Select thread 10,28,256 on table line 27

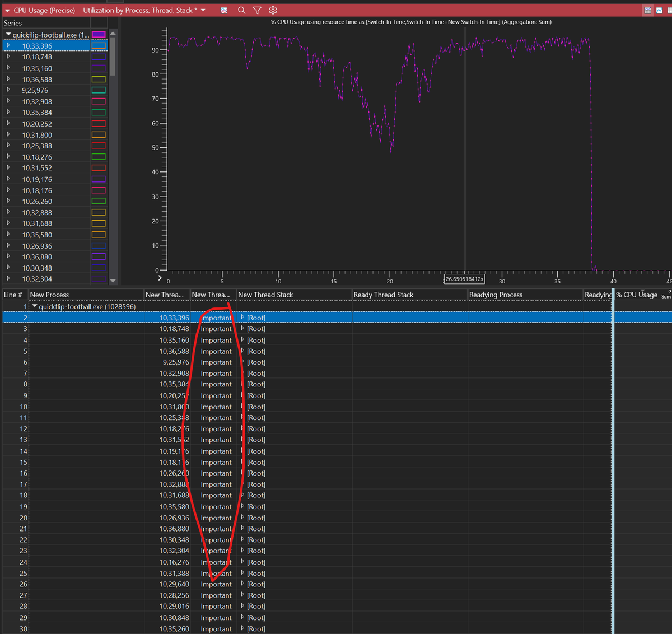(174, 595)
